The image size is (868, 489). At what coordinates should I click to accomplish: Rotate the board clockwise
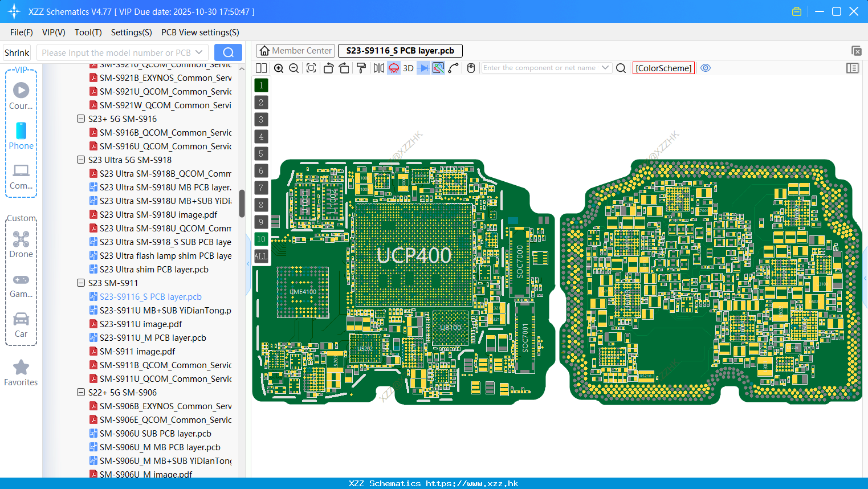(x=344, y=68)
